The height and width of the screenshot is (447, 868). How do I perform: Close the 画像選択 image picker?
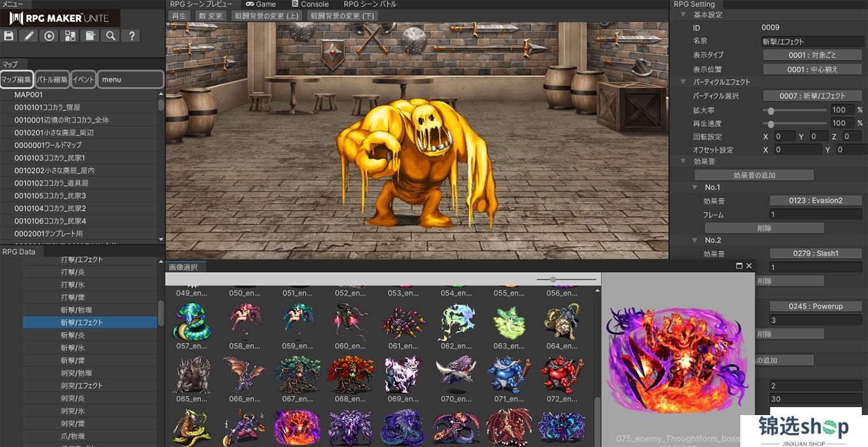pos(749,266)
